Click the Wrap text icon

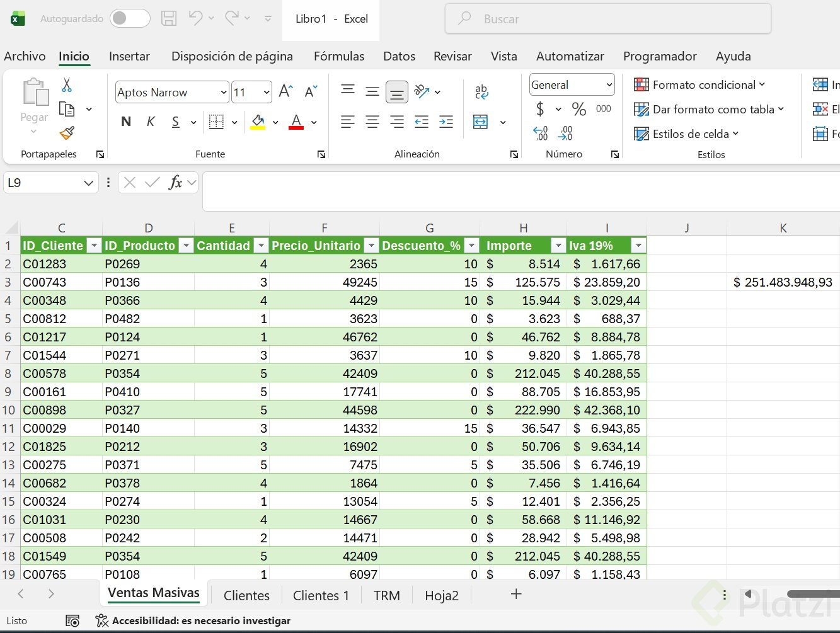pos(481,92)
